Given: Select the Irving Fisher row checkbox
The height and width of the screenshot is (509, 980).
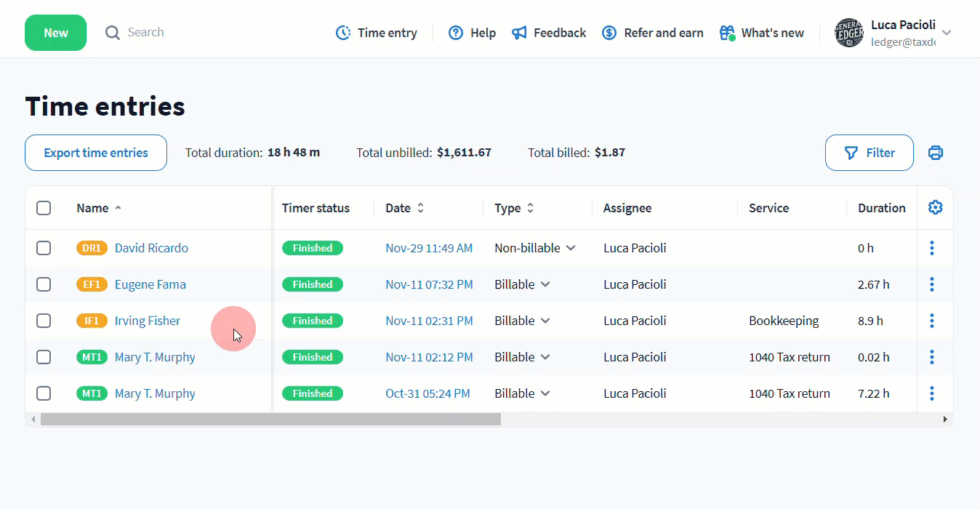Looking at the screenshot, I should (44, 321).
